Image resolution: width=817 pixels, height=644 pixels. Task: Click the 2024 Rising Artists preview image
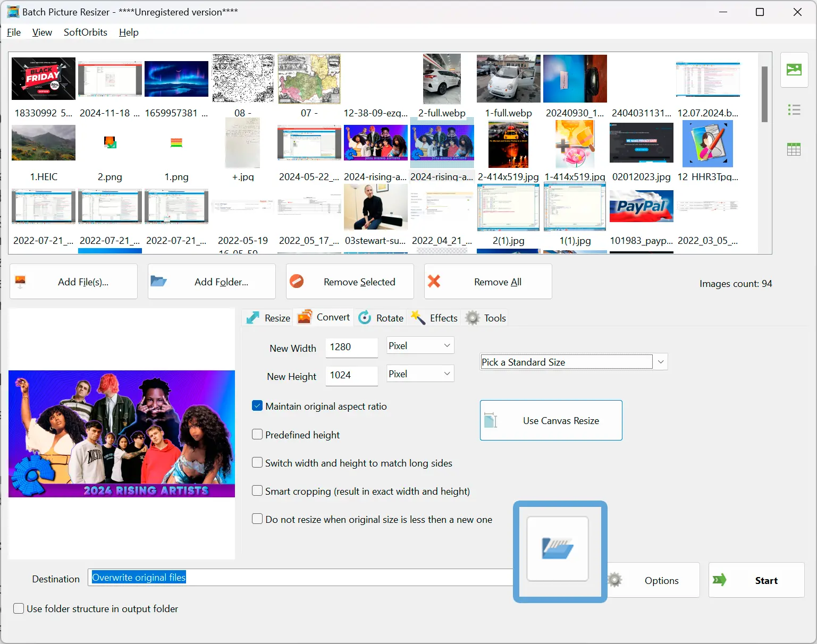122,434
